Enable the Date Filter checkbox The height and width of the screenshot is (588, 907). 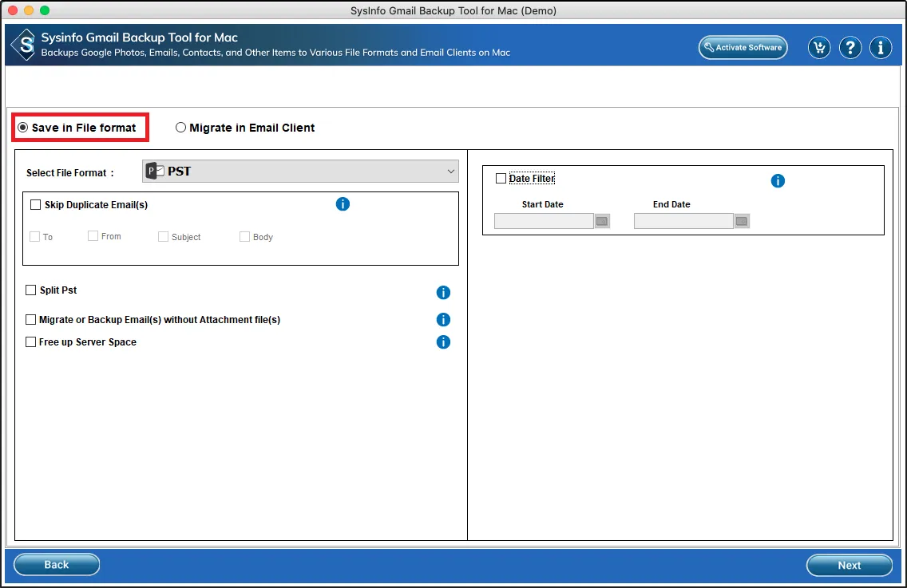pos(501,179)
